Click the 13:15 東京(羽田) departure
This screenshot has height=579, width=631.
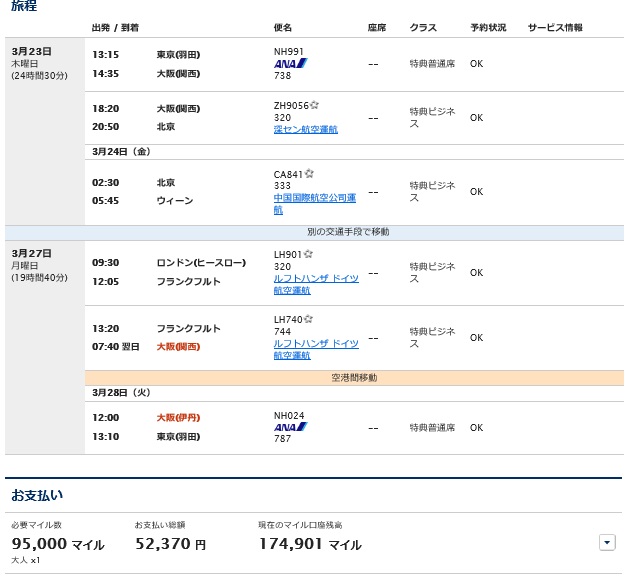click(x=146, y=55)
